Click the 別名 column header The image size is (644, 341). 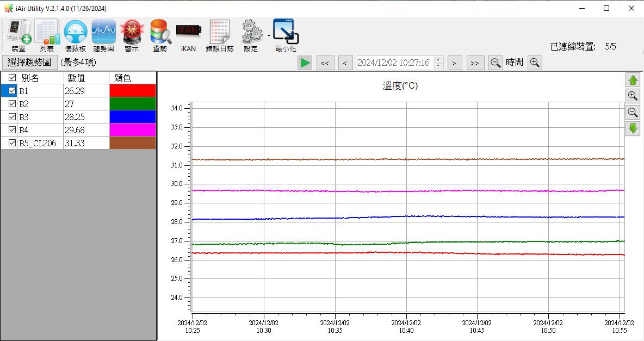tap(40, 78)
